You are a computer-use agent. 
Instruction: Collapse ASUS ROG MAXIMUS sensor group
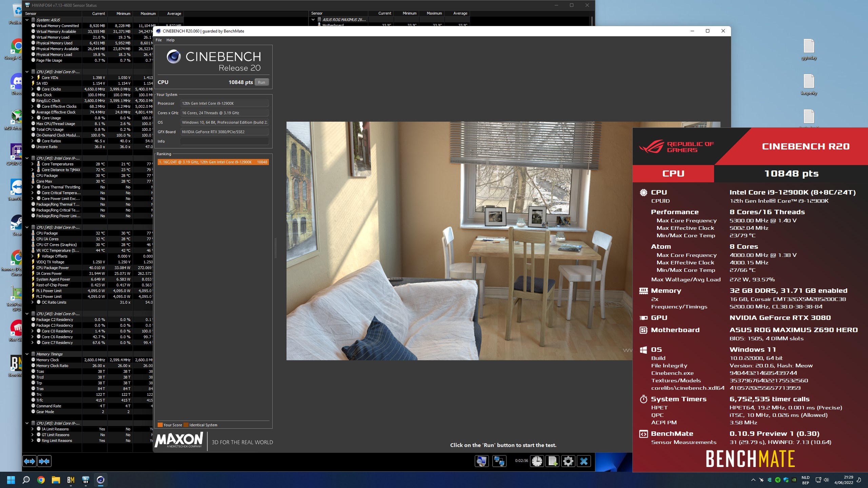[313, 20]
